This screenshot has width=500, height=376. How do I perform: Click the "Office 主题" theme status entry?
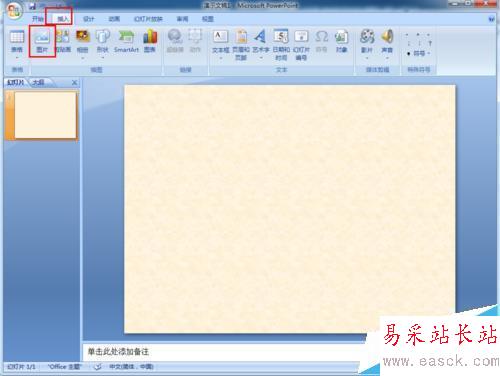coord(64,367)
